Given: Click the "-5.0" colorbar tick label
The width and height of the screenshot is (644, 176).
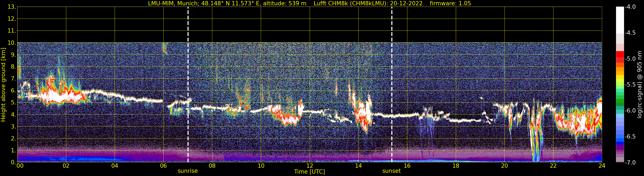Looking at the screenshot, I should (x=630, y=59).
